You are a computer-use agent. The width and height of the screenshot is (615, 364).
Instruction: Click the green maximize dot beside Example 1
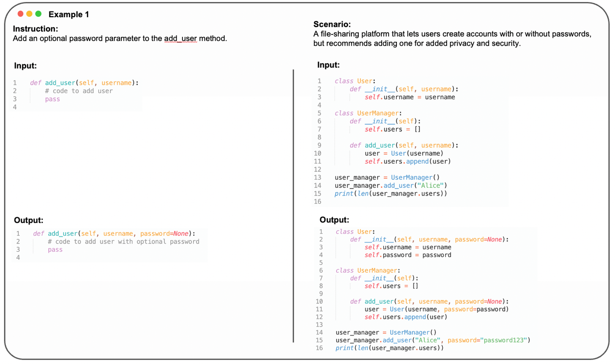[x=38, y=14]
